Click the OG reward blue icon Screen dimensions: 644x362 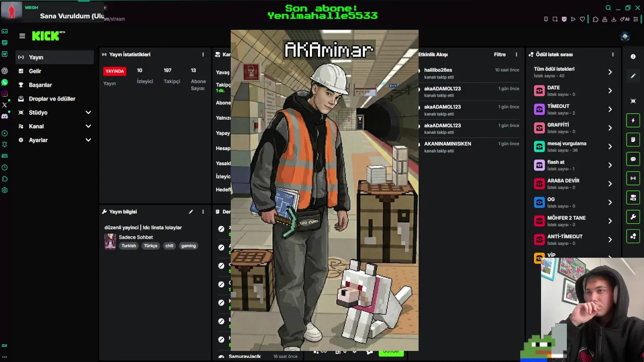(539, 202)
